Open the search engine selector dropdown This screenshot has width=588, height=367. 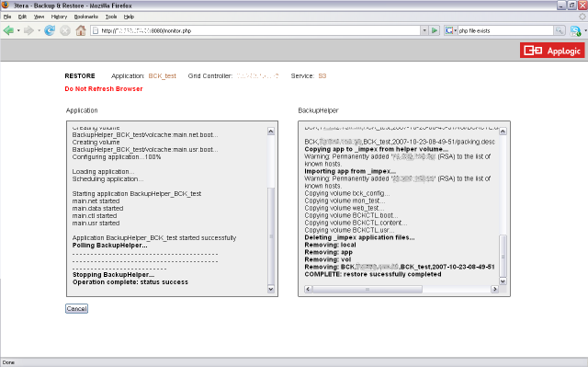(x=451, y=30)
